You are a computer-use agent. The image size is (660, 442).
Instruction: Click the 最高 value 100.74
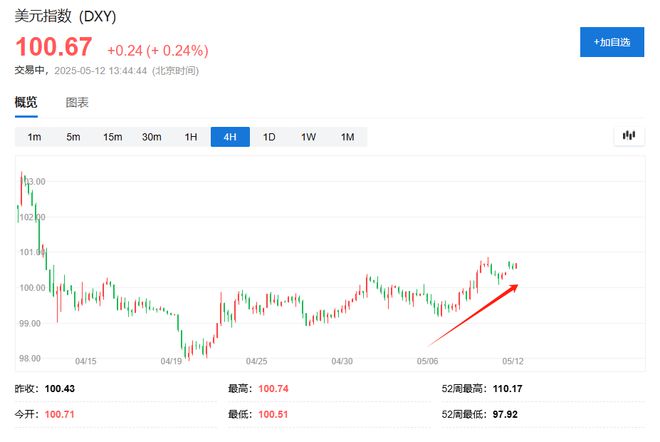click(x=273, y=388)
